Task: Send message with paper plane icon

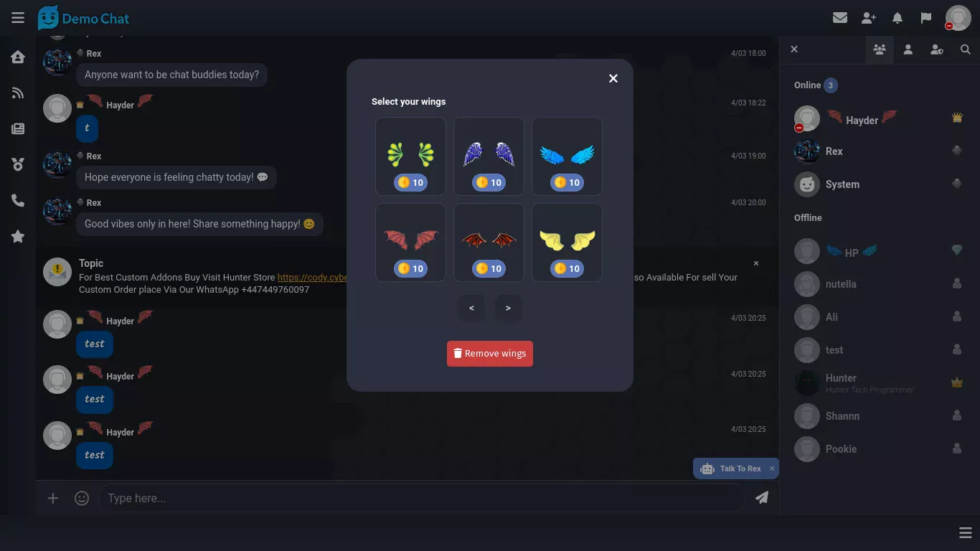Action: coord(762,498)
